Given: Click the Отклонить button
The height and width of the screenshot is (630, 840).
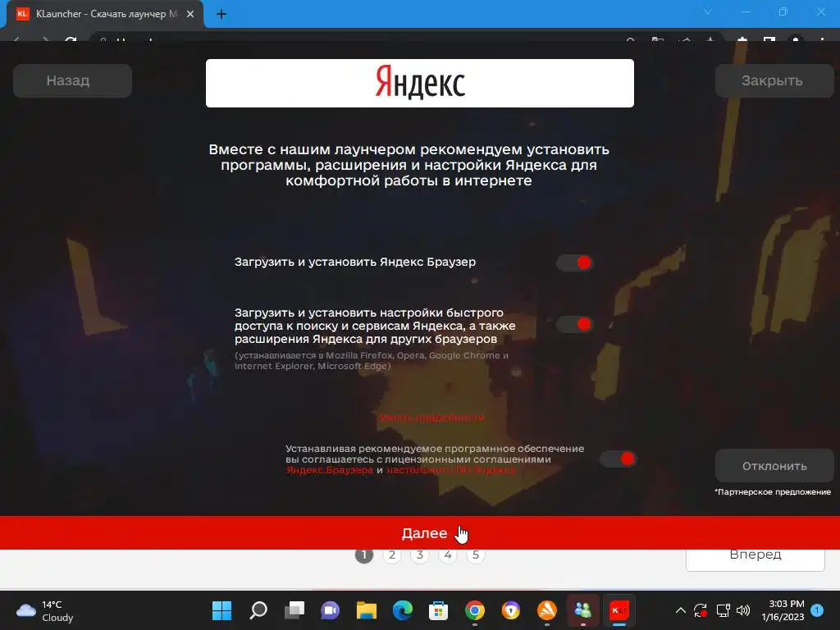Looking at the screenshot, I should coord(774,466).
